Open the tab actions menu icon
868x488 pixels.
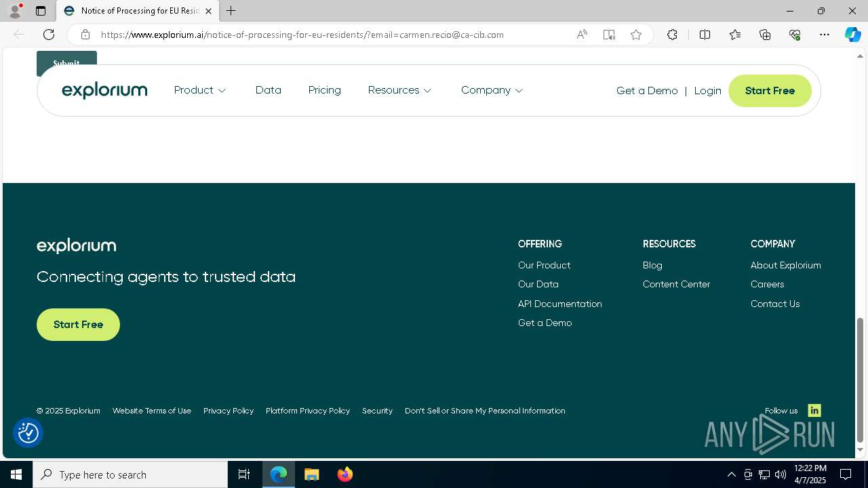pyautogui.click(x=41, y=11)
